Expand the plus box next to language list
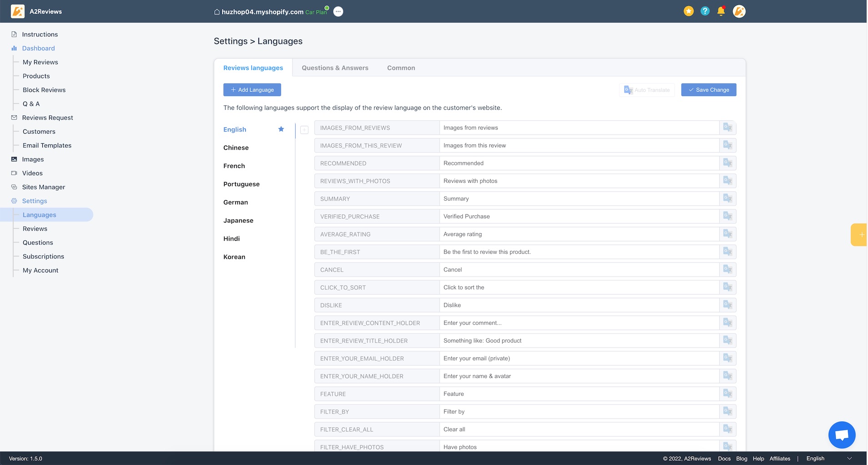 304,130
